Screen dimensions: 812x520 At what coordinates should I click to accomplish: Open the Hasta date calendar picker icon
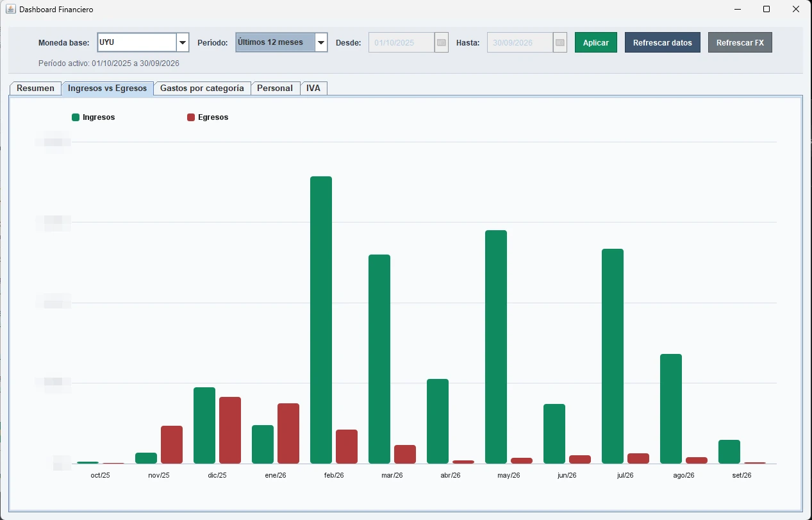coord(560,42)
